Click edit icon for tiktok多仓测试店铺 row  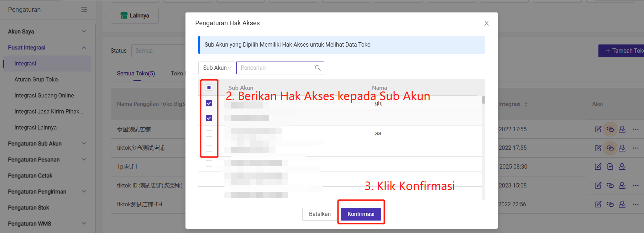click(x=598, y=148)
